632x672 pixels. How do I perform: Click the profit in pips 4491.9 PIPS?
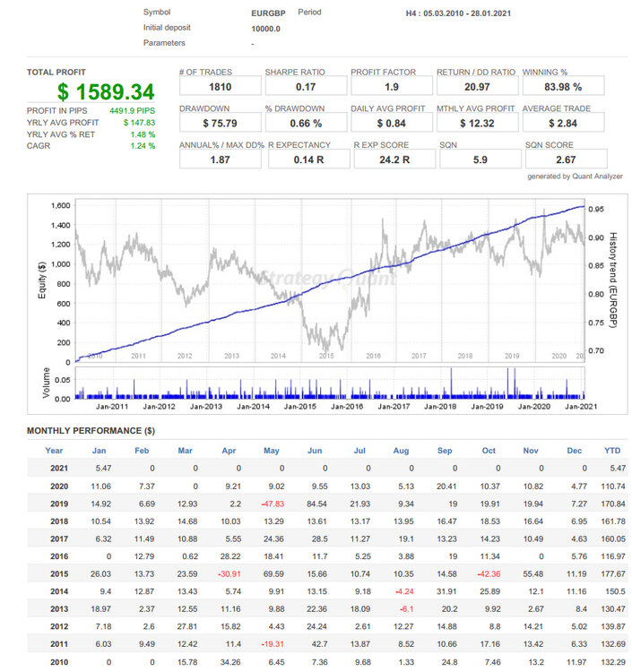click(132, 110)
